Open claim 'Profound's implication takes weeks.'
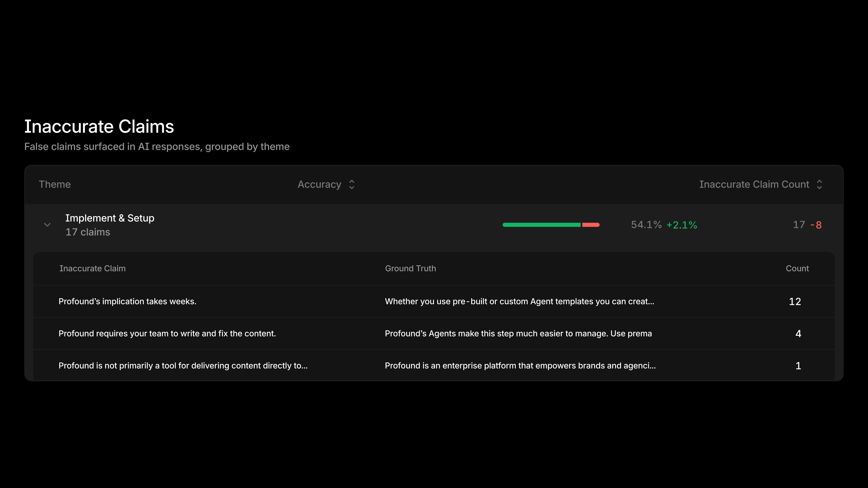 [127, 302]
